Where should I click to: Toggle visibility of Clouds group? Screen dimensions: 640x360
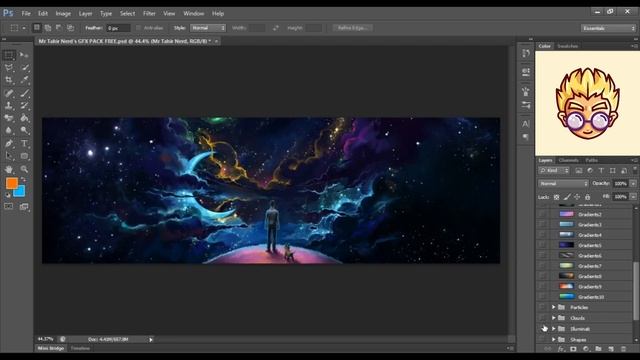pyautogui.click(x=542, y=318)
